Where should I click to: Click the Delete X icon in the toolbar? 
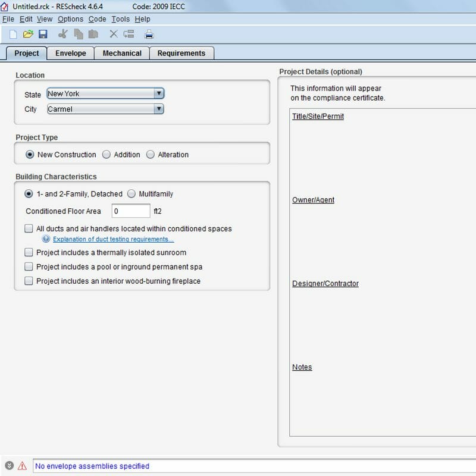pyautogui.click(x=114, y=34)
